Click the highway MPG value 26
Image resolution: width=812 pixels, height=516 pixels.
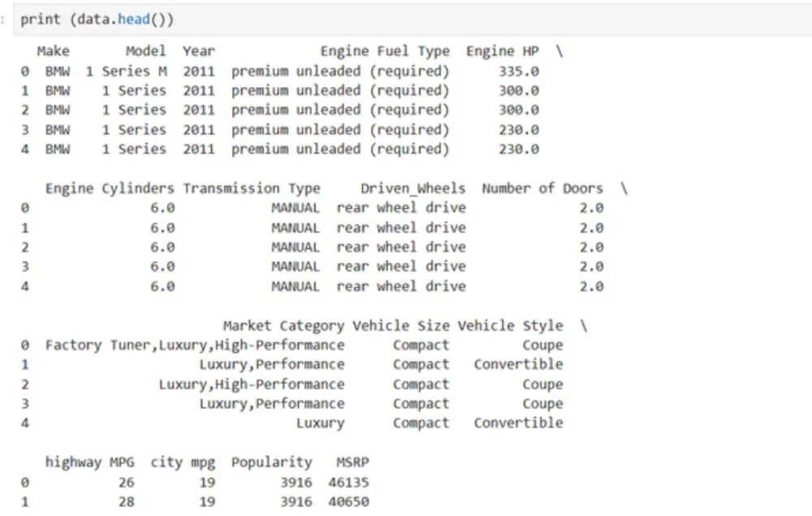click(127, 483)
